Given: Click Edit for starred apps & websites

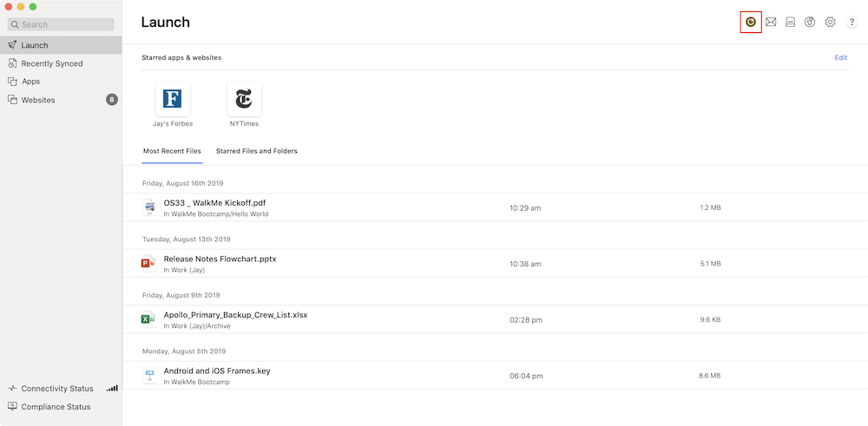Looking at the screenshot, I should click(x=841, y=57).
